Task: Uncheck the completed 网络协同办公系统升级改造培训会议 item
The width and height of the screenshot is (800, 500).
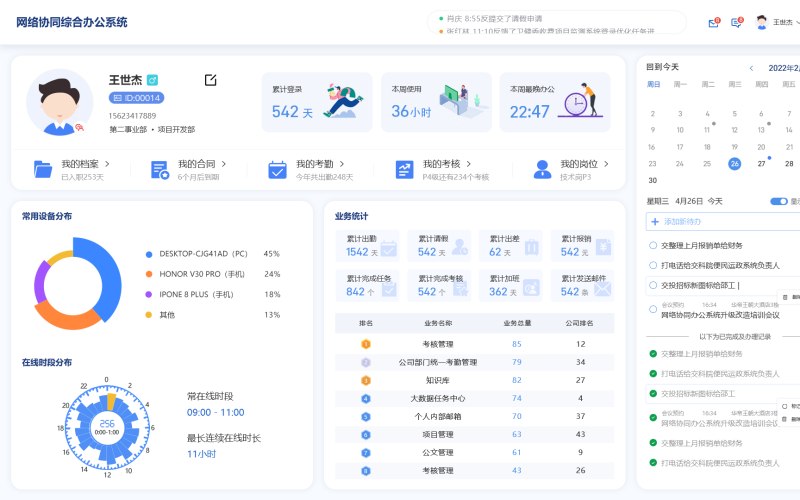Action: [x=653, y=417]
